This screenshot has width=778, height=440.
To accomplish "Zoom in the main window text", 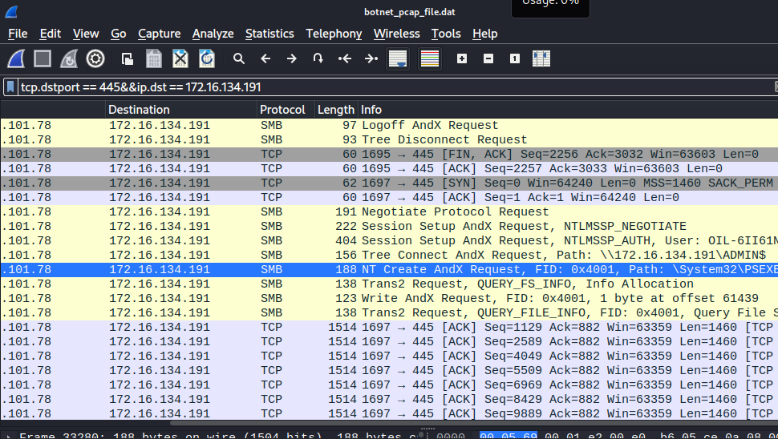I will [x=462, y=59].
